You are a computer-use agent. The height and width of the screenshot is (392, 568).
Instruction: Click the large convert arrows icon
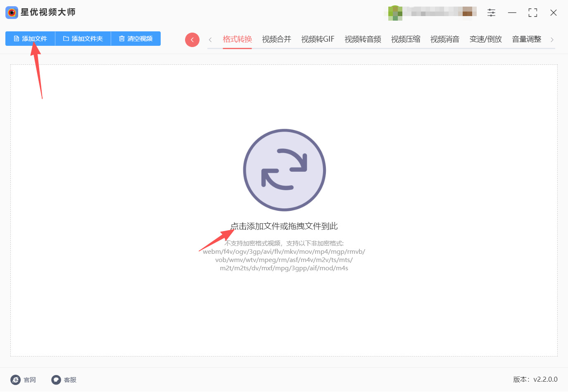(x=285, y=170)
